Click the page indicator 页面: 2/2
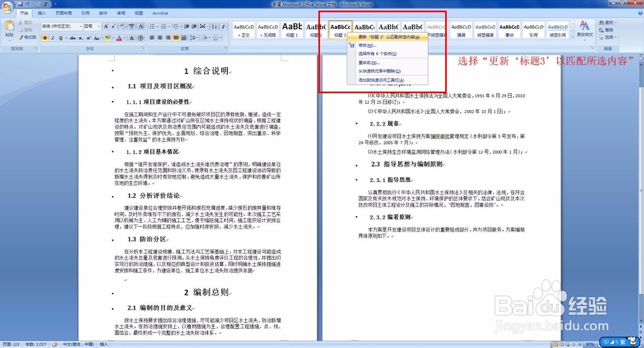This screenshot has width=644, height=348. point(11,344)
